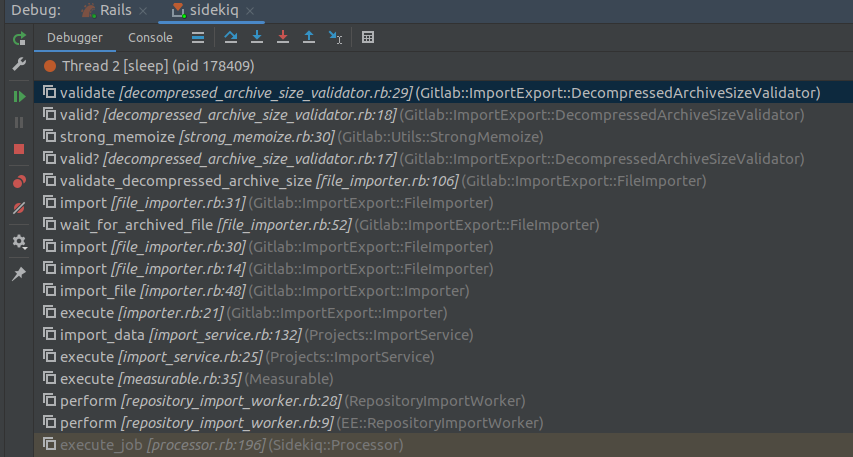Mute all breakpoints
The width and height of the screenshot is (853, 457).
click(19, 208)
